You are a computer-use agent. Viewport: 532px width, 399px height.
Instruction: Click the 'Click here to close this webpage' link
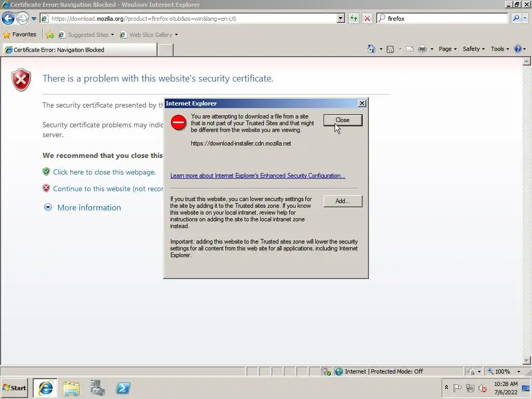pos(104,172)
